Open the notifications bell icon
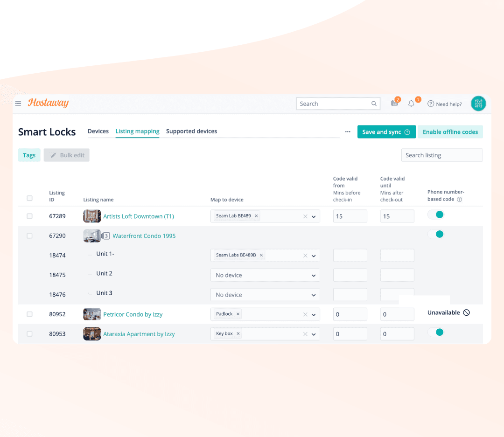 tap(411, 104)
